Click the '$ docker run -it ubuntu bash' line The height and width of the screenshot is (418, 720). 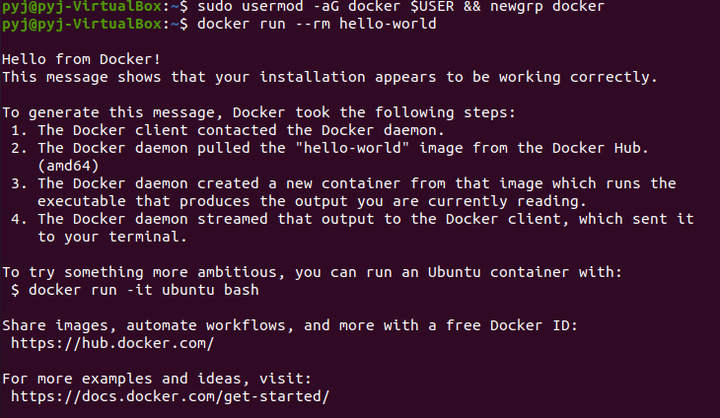(x=135, y=290)
